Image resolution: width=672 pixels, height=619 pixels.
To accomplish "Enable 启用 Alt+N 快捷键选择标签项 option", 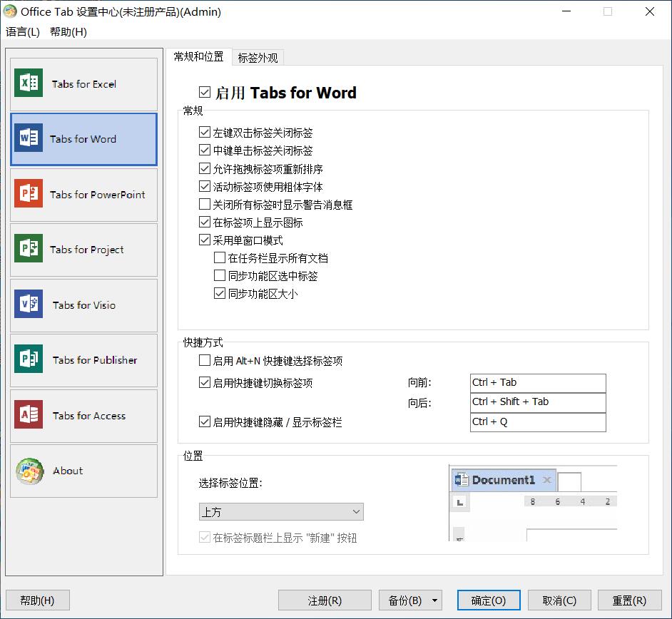I will pos(205,361).
